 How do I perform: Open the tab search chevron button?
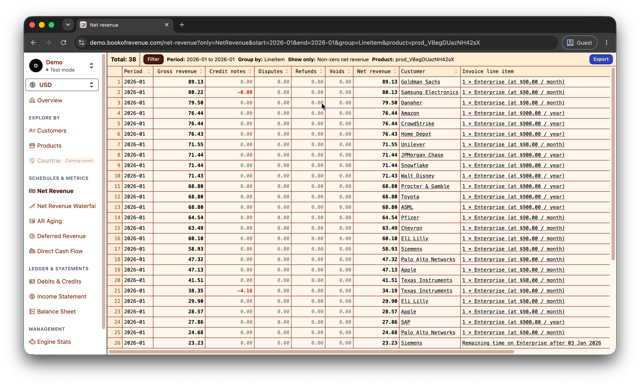click(x=68, y=24)
